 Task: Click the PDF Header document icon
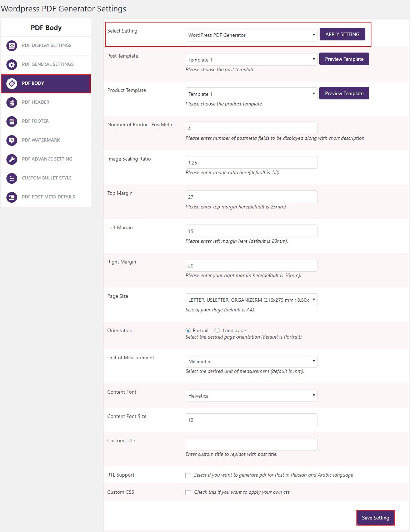click(x=12, y=103)
